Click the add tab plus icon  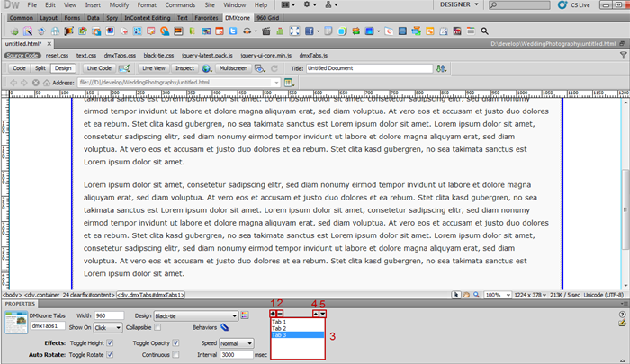coord(274,314)
